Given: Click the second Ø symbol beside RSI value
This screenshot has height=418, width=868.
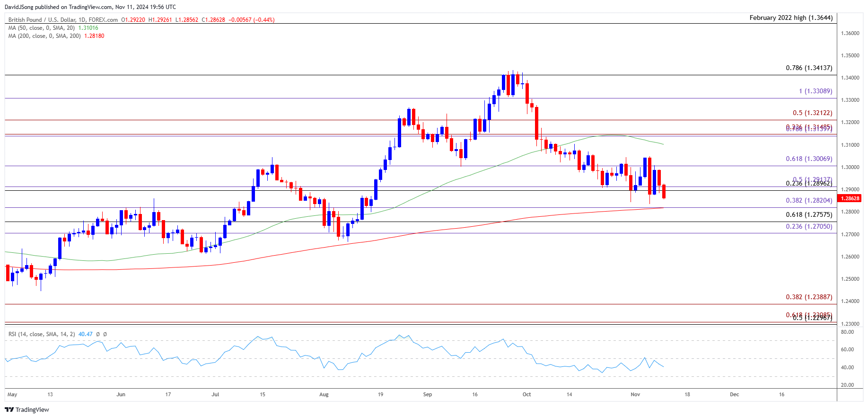Looking at the screenshot, I should click(x=105, y=334).
